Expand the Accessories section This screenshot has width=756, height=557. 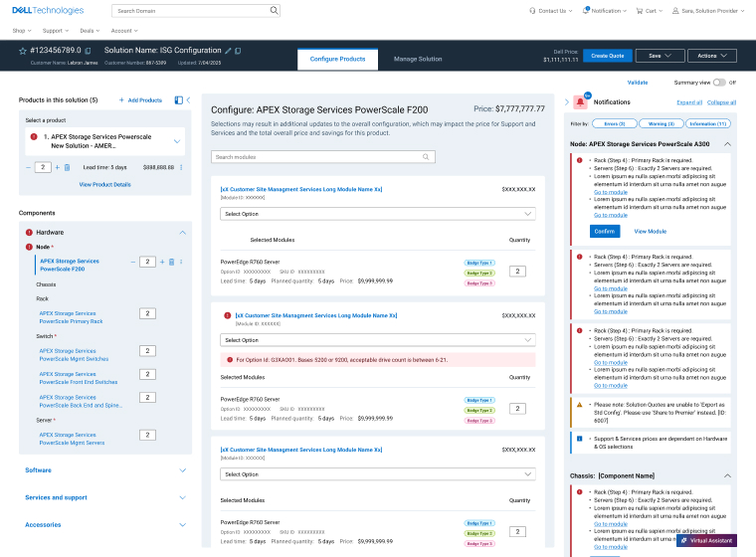pos(183,525)
